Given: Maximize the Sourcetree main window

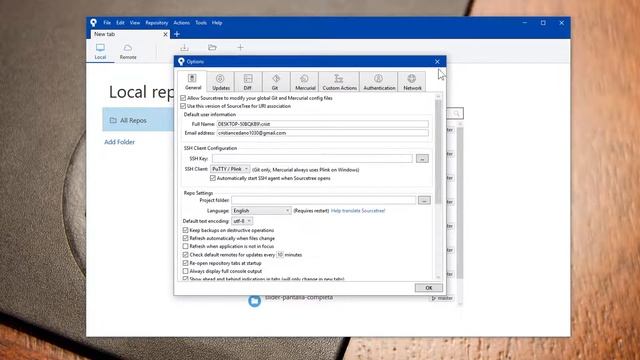Looking at the screenshot, I should (x=543, y=23).
